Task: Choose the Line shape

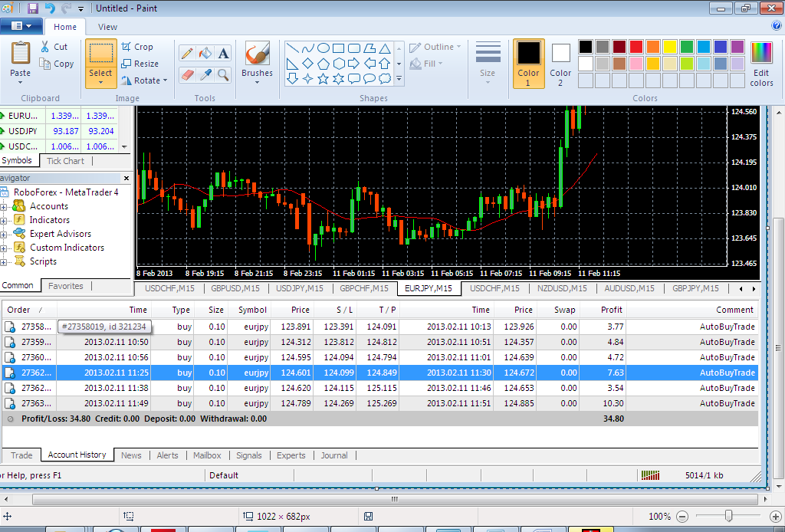Action: coord(293,48)
